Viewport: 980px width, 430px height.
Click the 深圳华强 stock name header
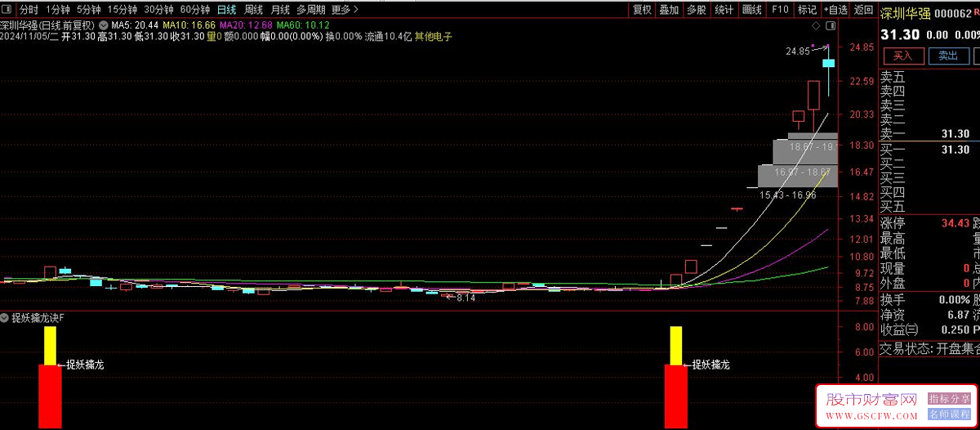(x=906, y=13)
